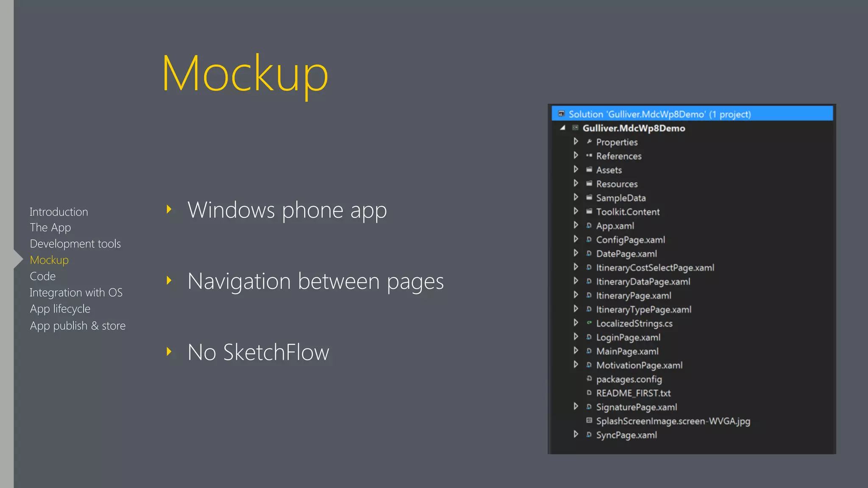
Task: Open the Integration with OS section
Action: pyautogui.click(x=76, y=293)
